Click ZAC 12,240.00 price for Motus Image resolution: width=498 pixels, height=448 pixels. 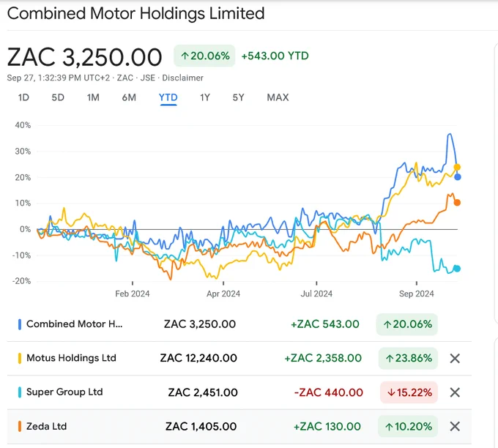[x=198, y=358]
